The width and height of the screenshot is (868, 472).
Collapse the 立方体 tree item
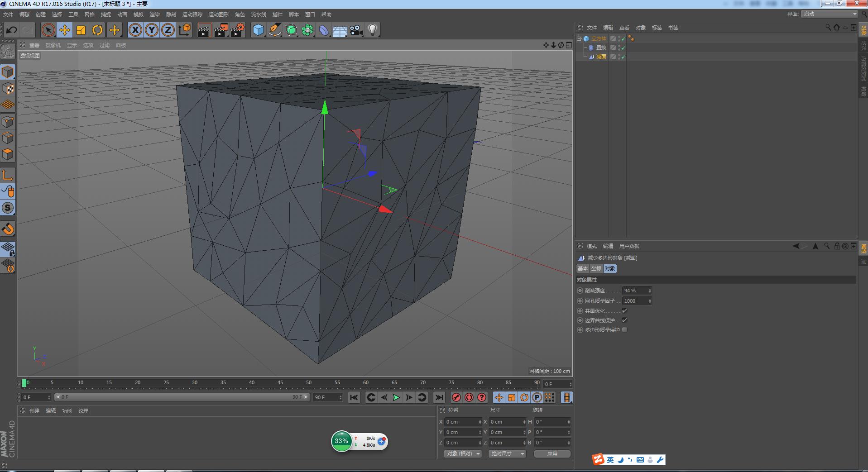579,38
